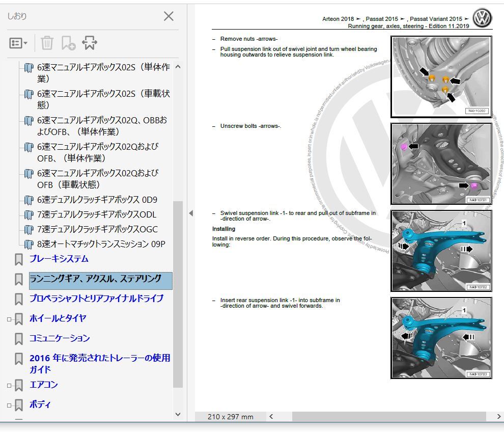Image resolution: width=504 pixels, height=432 pixels.
Task: Open bookmark 6速マニュアルギアボックス02S（単体作業）
Action: tap(103, 73)
